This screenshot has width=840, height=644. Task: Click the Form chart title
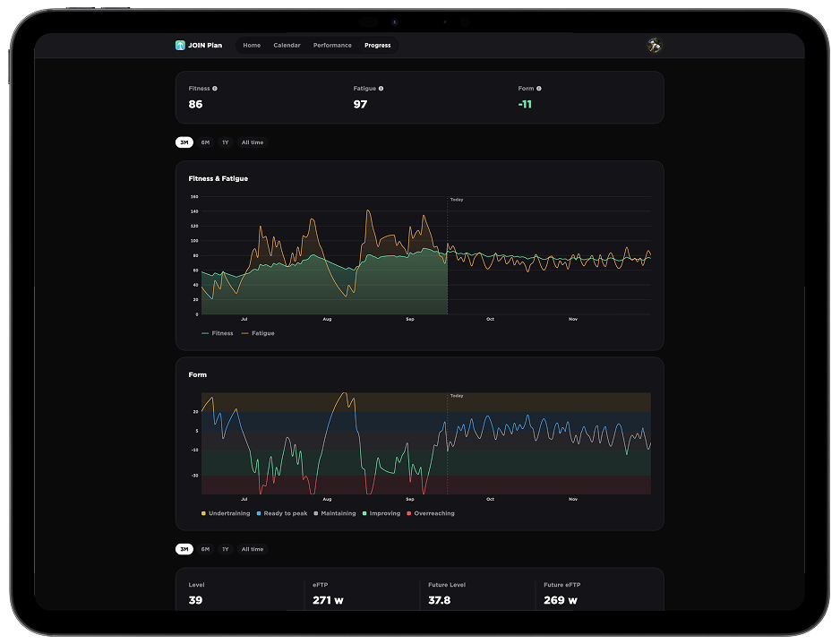pyautogui.click(x=198, y=374)
